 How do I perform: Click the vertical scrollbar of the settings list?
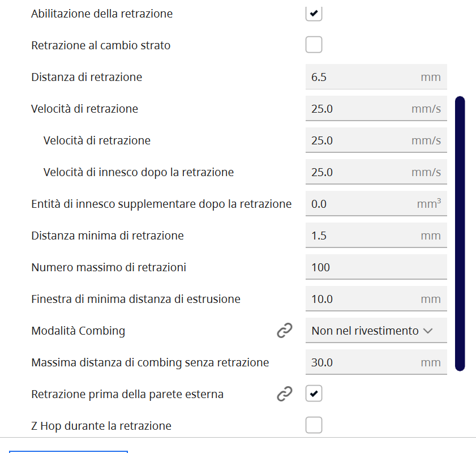pyautogui.click(x=460, y=233)
